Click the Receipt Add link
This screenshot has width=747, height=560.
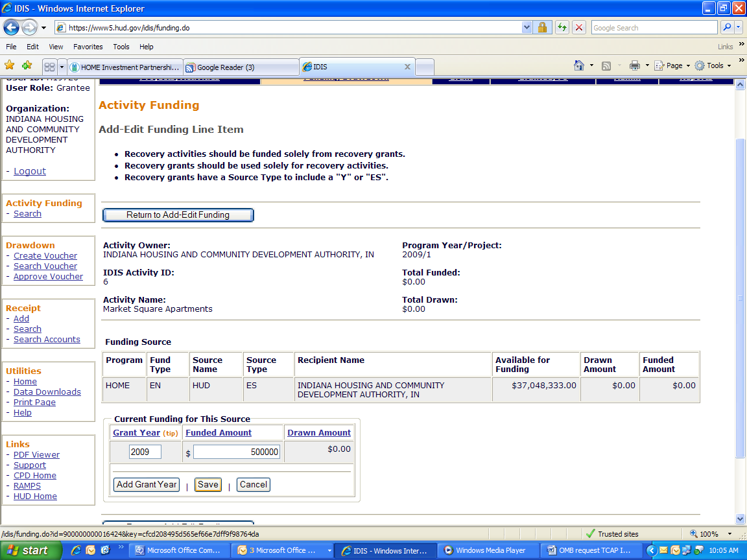coord(21,319)
